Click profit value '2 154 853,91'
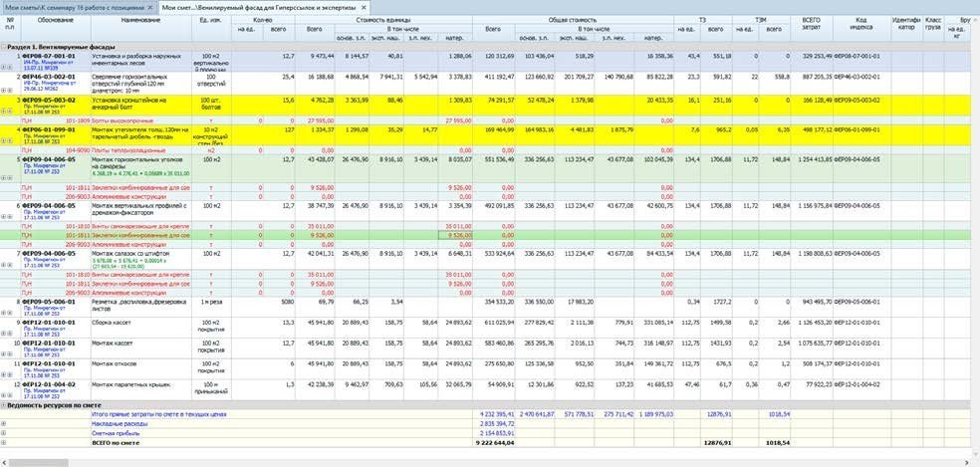Screen dimensions: 980x467 tap(497, 433)
